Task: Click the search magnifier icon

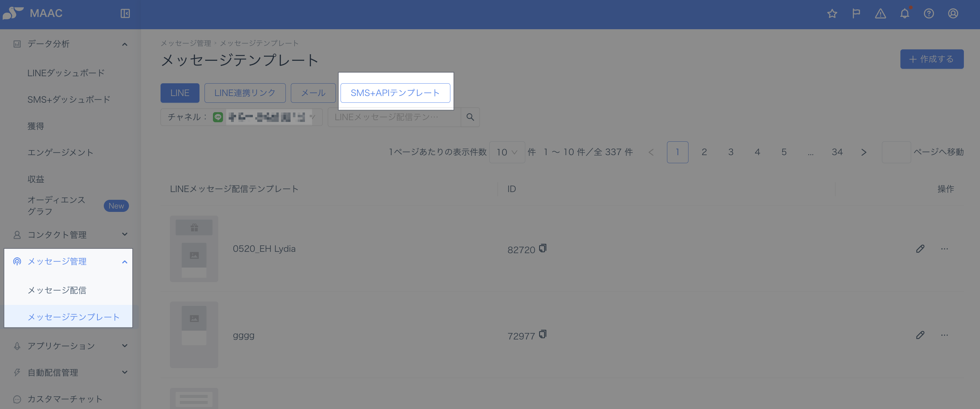Action: (x=470, y=117)
